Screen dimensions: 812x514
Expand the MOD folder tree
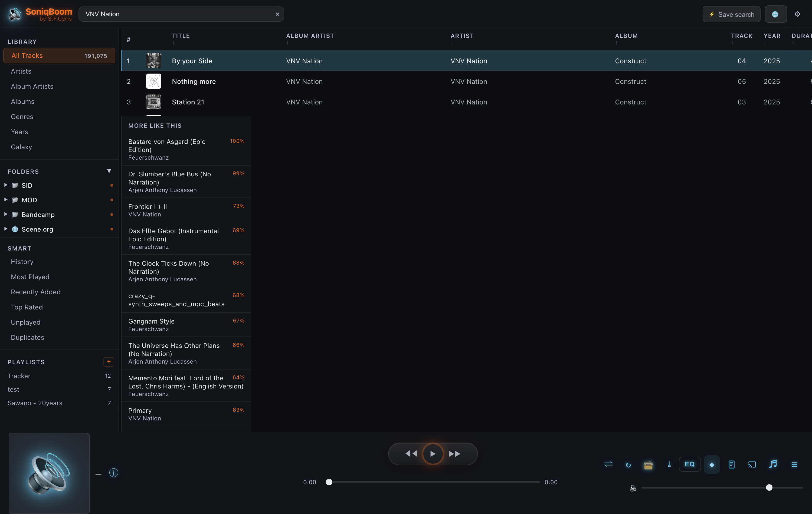tap(6, 200)
